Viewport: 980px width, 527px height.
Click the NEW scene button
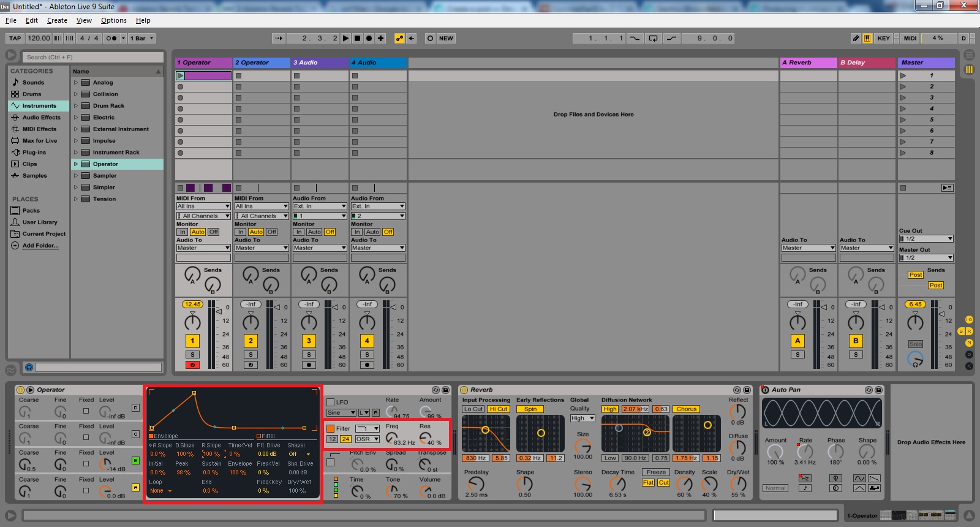coord(446,38)
